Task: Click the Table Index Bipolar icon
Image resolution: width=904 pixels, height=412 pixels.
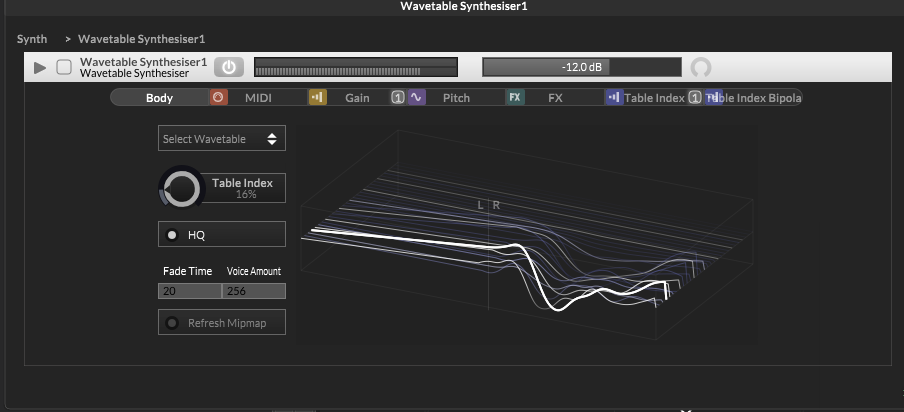Action: [712, 98]
